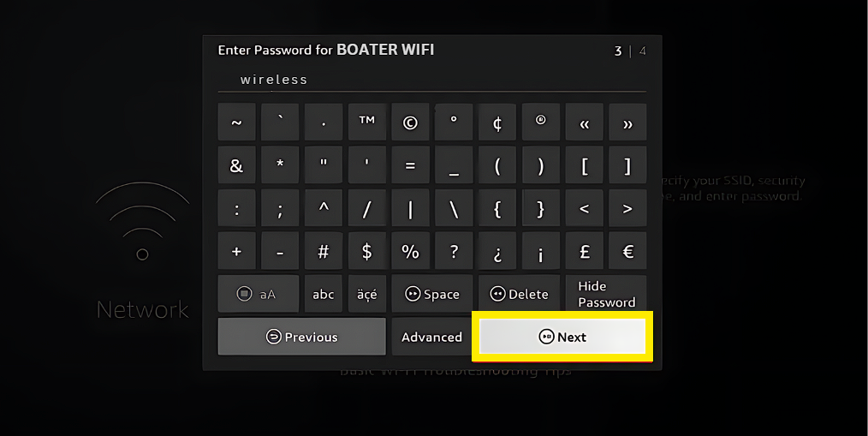Select the pound sterling key

pos(584,252)
